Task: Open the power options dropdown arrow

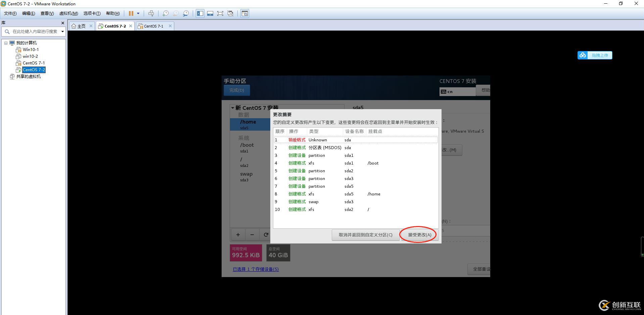Action: (x=138, y=13)
